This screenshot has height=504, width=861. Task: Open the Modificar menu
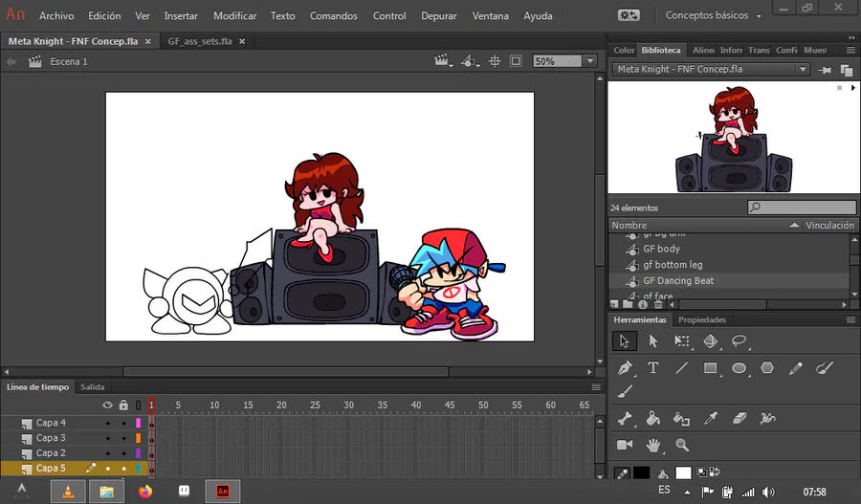[235, 16]
